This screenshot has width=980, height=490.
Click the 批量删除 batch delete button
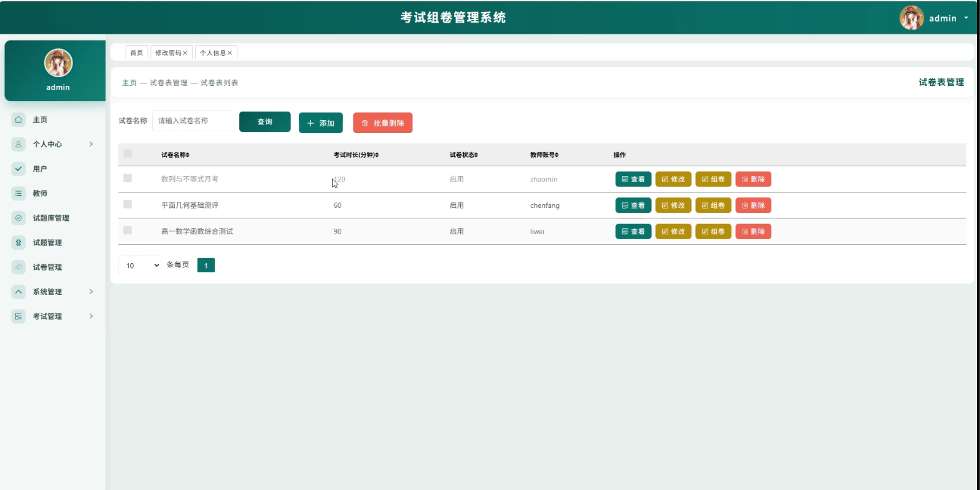click(x=383, y=123)
